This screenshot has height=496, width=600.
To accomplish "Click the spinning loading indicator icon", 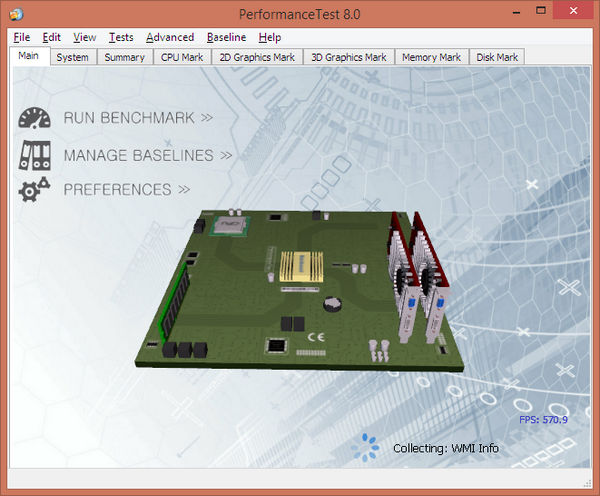I will click(x=370, y=446).
